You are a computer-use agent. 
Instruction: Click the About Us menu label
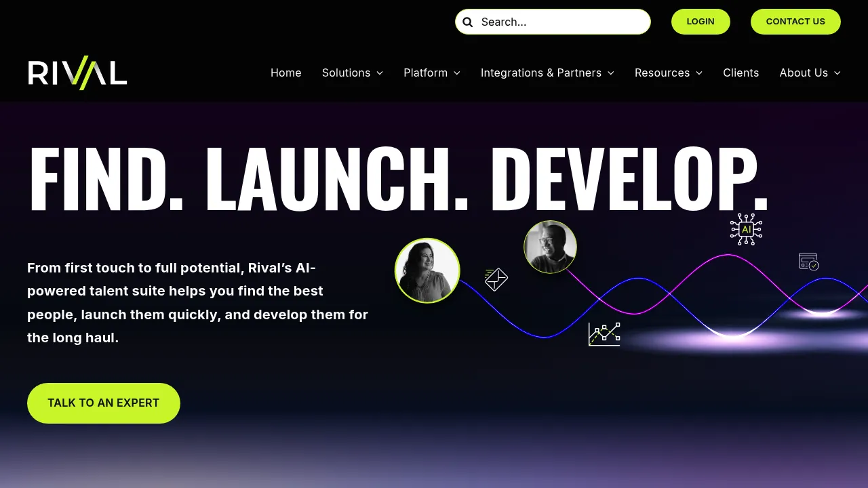click(x=804, y=73)
